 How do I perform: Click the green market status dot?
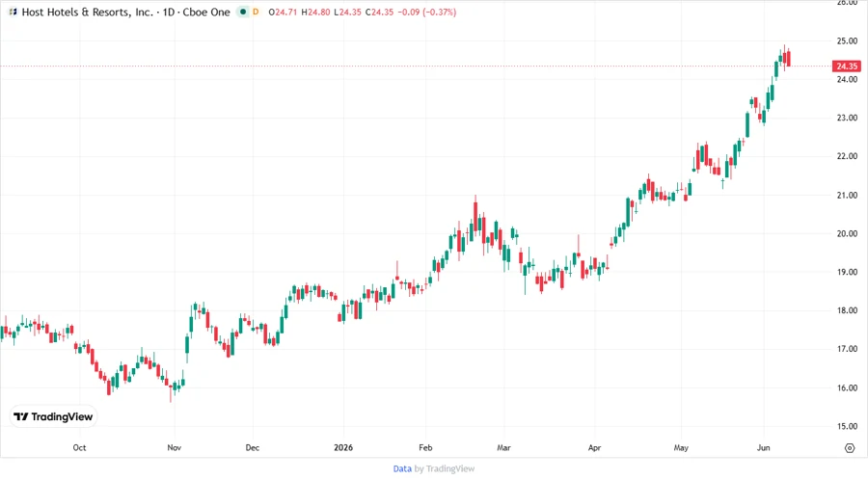tap(242, 12)
